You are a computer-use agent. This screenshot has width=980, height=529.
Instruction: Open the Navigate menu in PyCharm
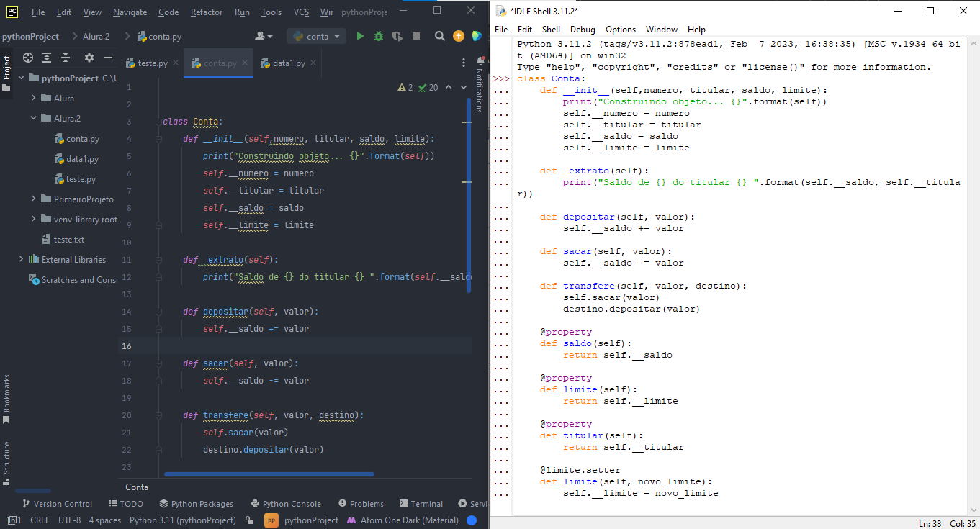tap(130, 12)
